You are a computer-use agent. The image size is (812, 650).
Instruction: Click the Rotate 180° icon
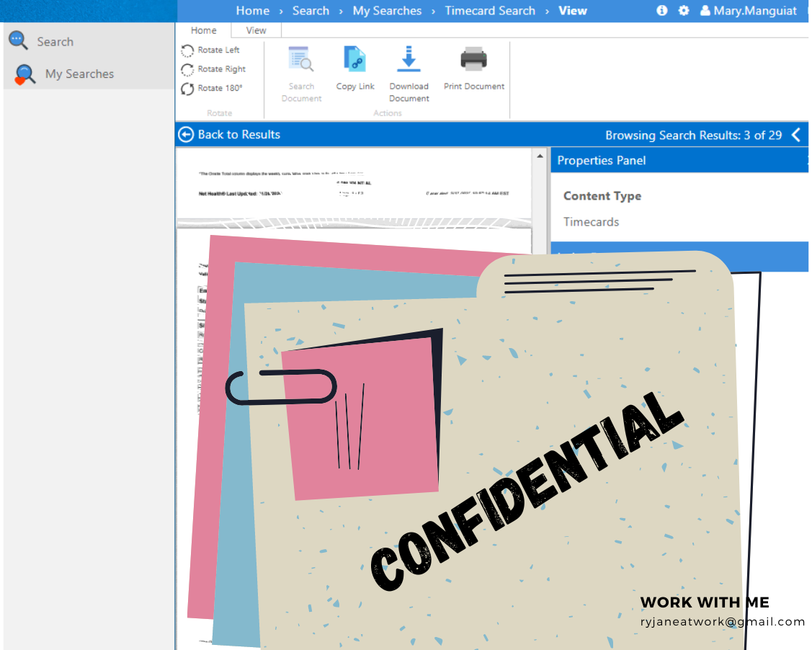click(187, 89)
